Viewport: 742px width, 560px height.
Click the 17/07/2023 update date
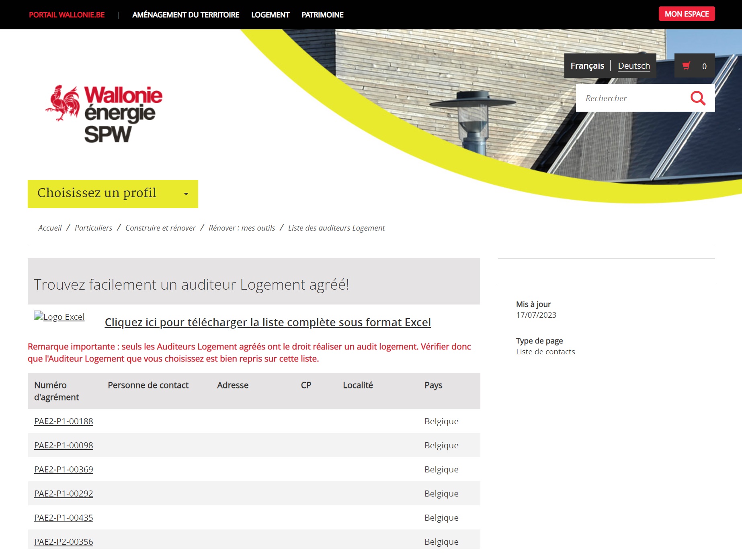536,315
